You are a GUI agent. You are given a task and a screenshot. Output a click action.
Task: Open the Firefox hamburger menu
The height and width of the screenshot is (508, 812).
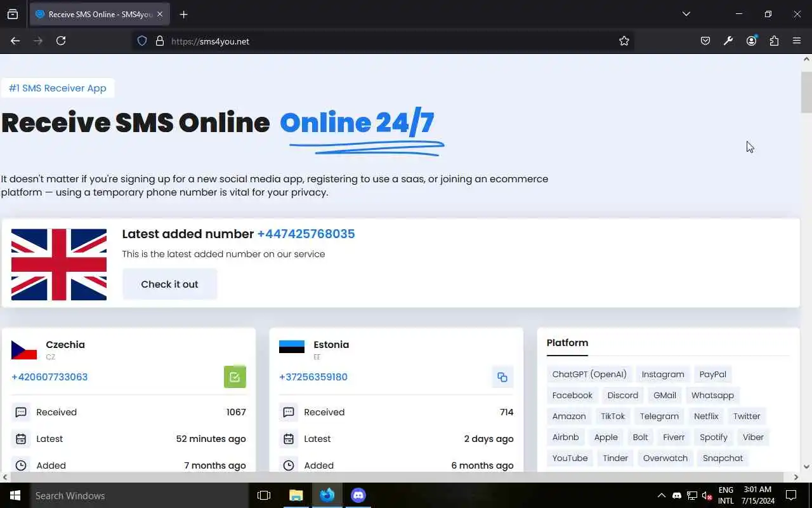797,41
